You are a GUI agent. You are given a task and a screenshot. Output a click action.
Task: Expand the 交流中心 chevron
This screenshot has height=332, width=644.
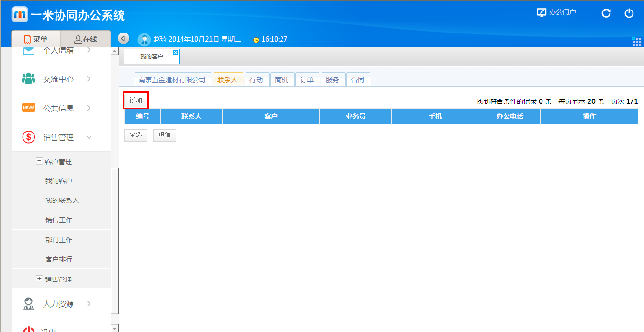coord(89,79)
